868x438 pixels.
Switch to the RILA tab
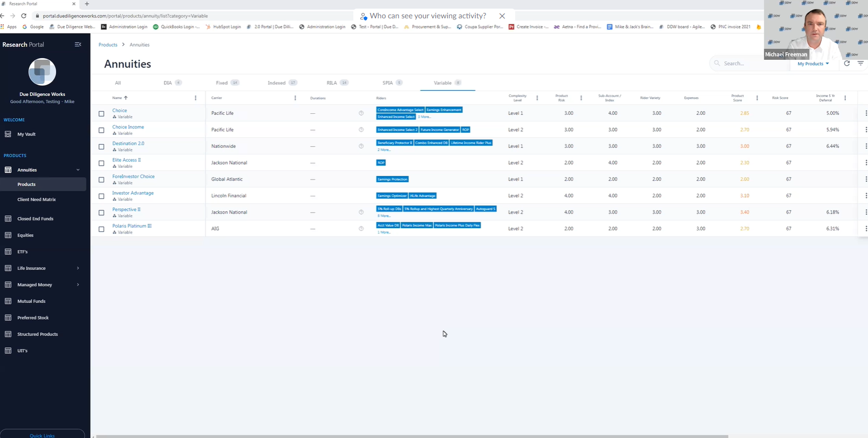click(337, 83)
